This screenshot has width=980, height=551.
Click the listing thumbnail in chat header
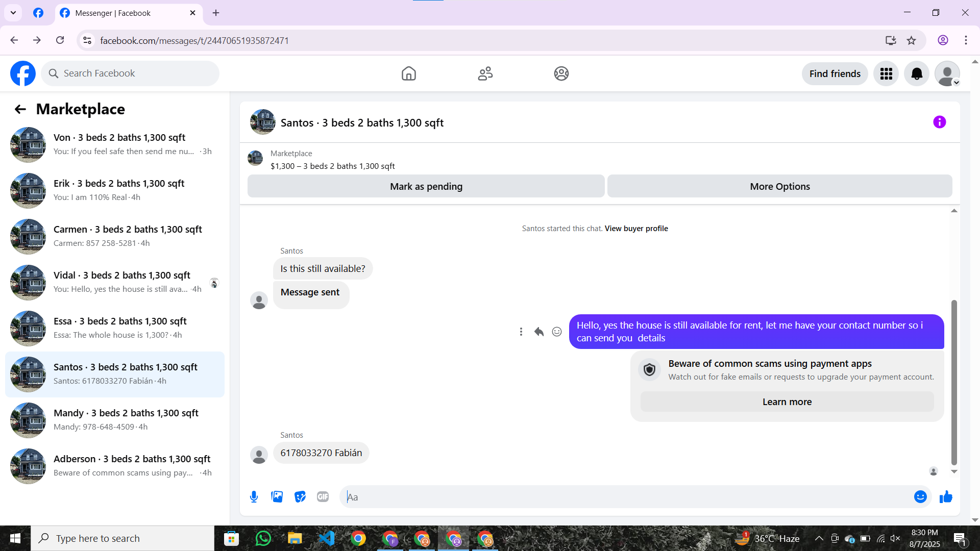262,122
